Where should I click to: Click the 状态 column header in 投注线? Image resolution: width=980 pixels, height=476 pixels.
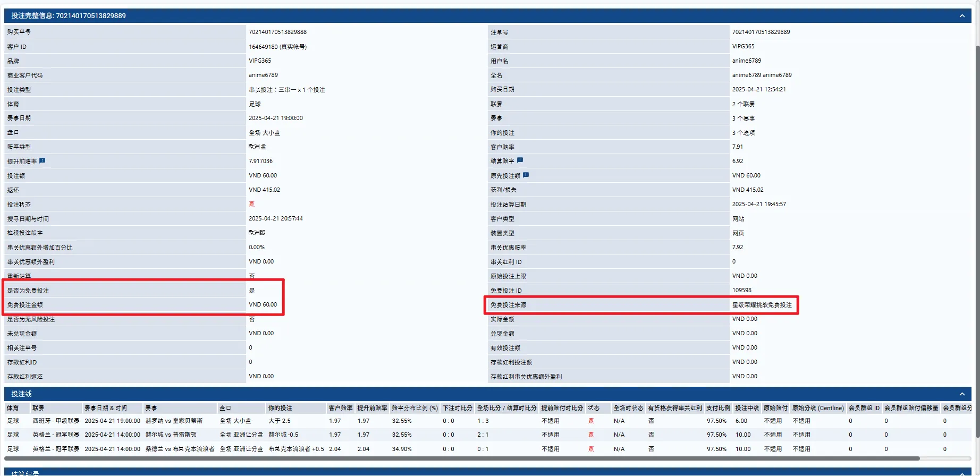593,408
